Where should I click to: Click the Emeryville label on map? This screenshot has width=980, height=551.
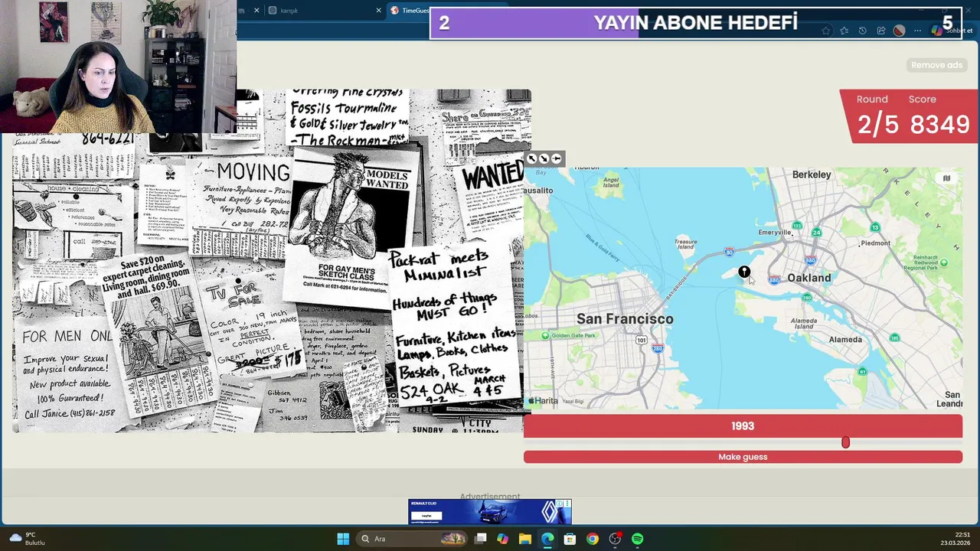pyautogui.click(x=775, y=233)
